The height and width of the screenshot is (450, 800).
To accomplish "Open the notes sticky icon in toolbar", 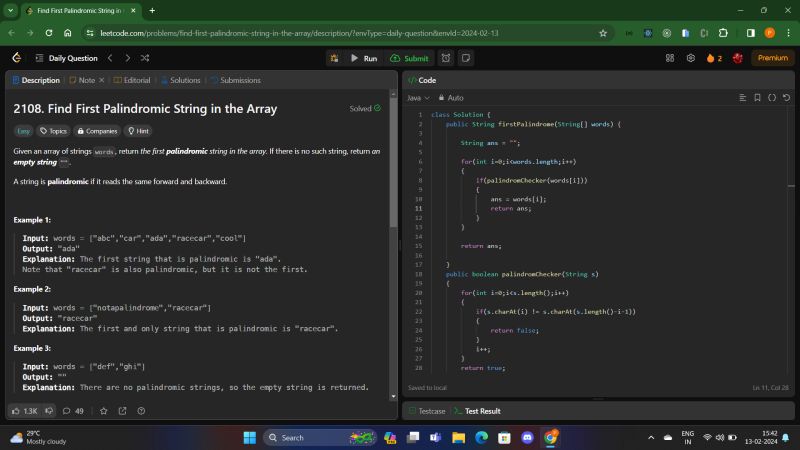I will click(466, 58).
